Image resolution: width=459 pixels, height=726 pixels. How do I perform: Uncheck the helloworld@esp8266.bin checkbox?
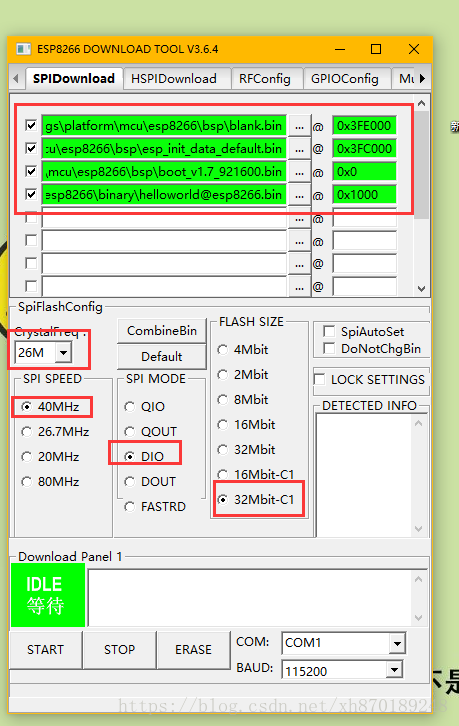[x=31, y=194]
